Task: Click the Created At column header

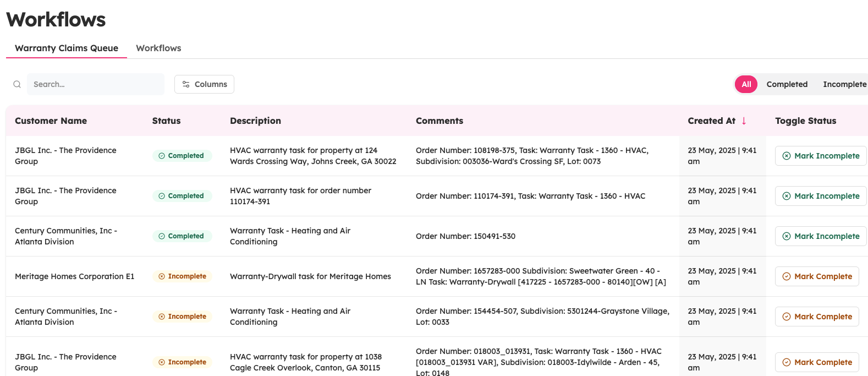Action: point(711,121)
